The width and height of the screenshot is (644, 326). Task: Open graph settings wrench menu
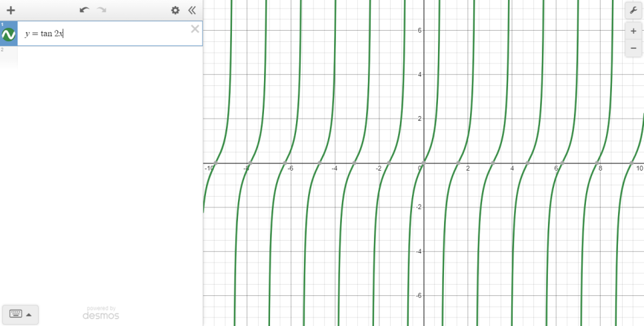(634, 10)
